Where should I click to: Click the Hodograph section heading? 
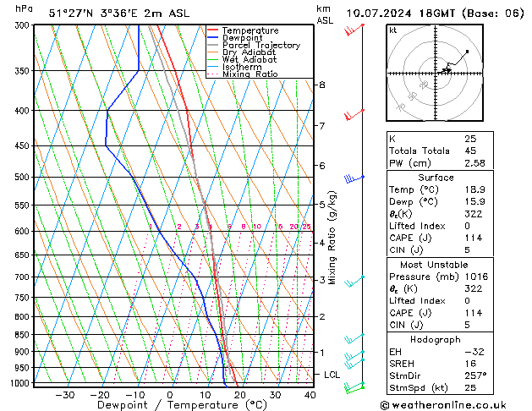(x=436, y=340)
